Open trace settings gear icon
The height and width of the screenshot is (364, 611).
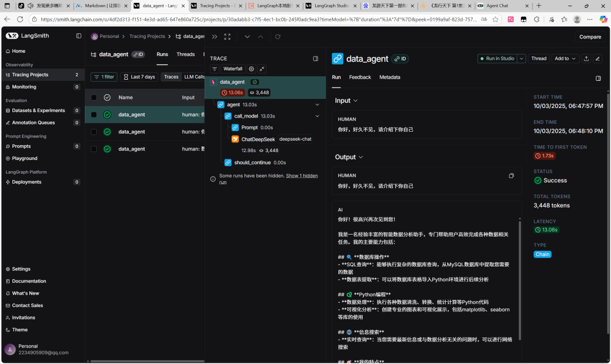coord(251,69)
